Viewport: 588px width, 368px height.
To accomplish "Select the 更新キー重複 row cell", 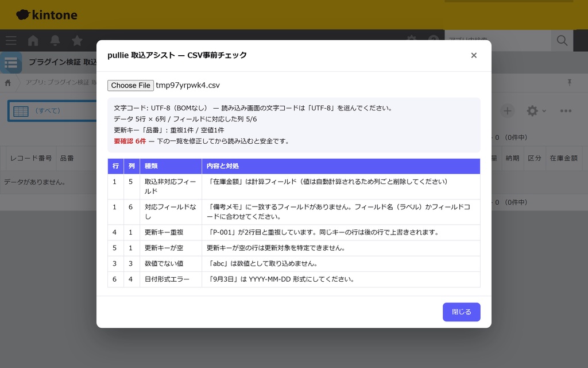I will 171,232.
